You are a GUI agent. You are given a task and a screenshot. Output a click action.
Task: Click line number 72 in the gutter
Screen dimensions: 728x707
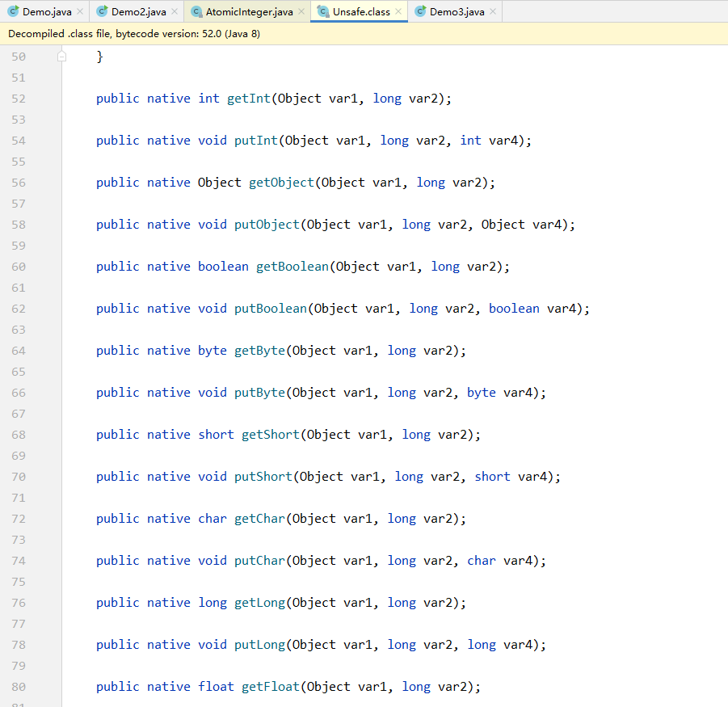tap(19, 519)
